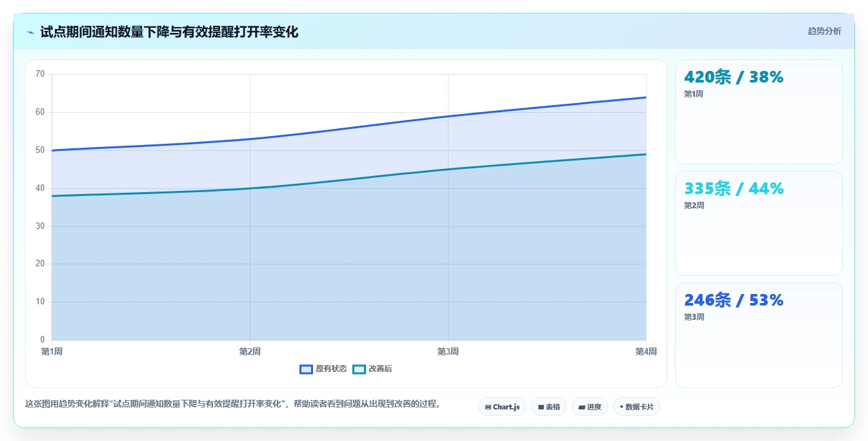The height and width of the screenshot is (441, 868).
Task: Click the y-axis value 60
Action: [x=40, y=112]
